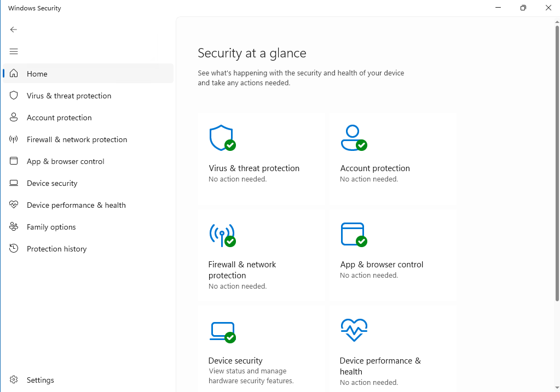Click the large shield Virus protection tile icon
Viewport: 560px width, 392px height.
(x=222, y=138)
